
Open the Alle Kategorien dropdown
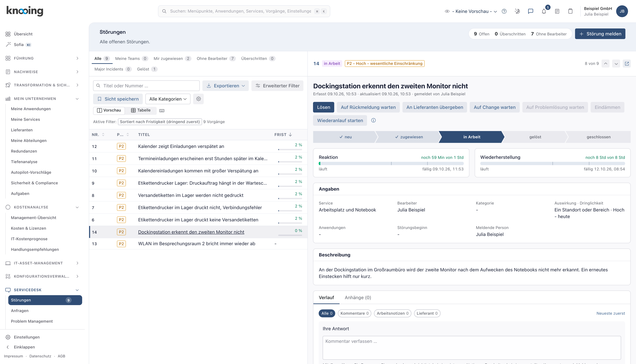pyautogui.click(x=168, y=99)
